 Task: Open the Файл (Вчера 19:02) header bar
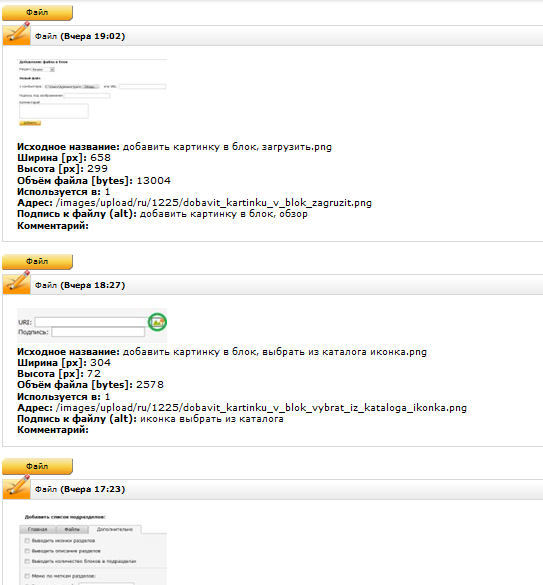[x=273, y=36]
